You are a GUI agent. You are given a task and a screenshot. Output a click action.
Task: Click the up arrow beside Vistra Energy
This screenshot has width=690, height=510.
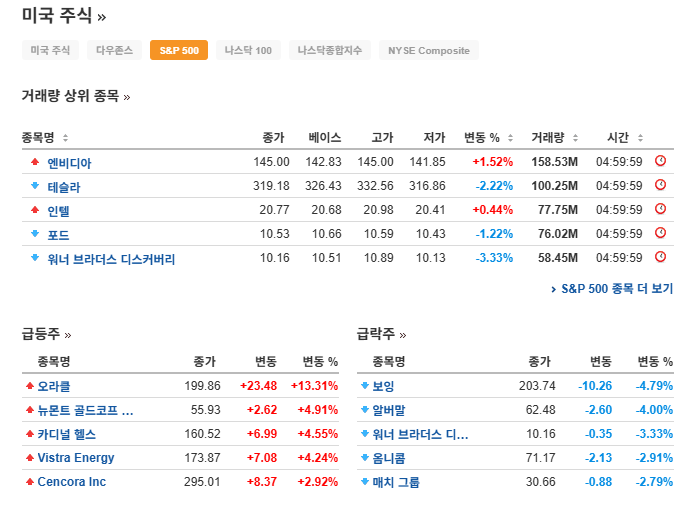tap(30, 458)
